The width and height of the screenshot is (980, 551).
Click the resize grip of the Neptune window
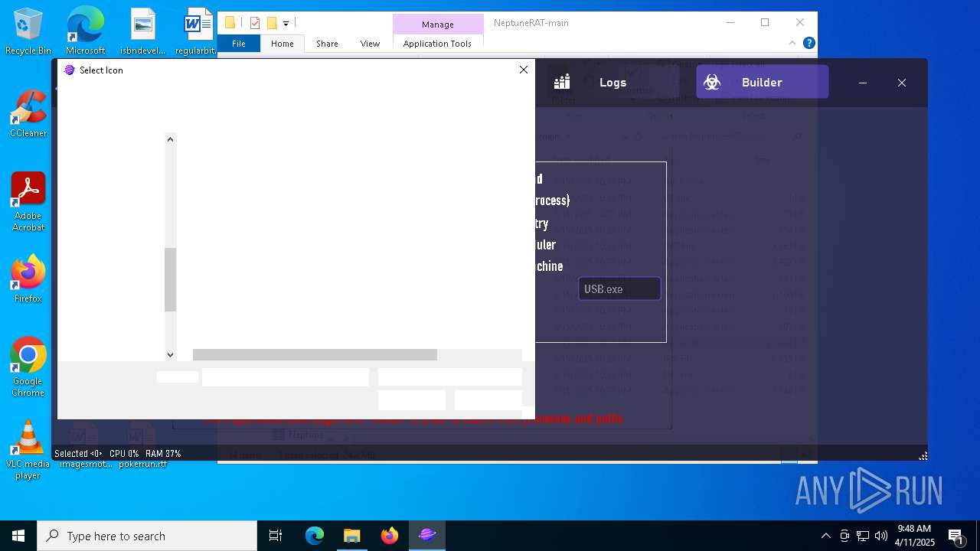(x=923, y=455)
